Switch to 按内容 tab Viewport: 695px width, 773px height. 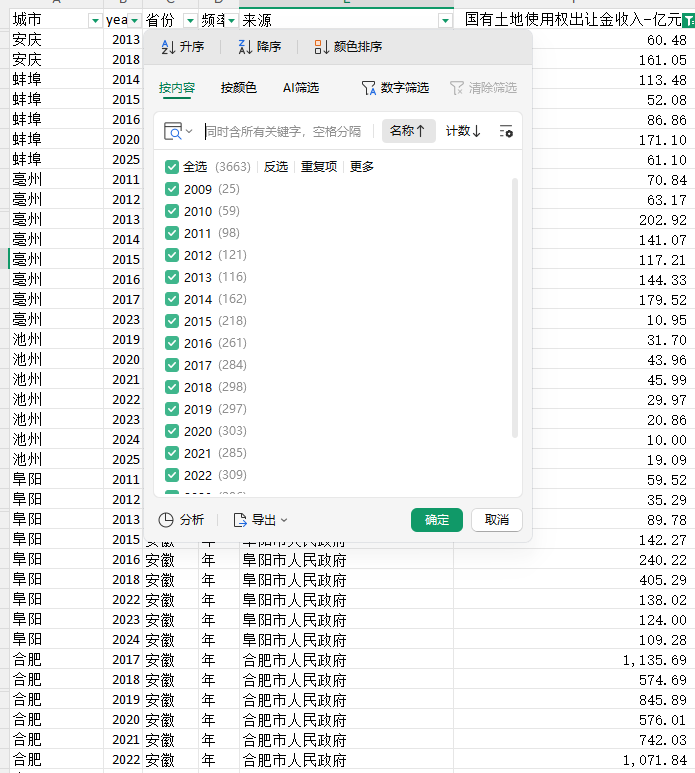click(x=177, y=88)
